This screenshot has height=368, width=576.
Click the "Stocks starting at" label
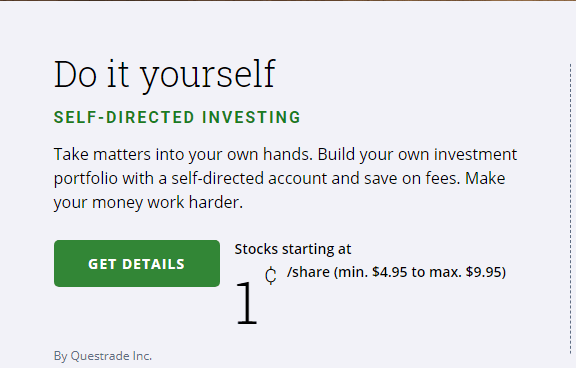coord(293,249)
